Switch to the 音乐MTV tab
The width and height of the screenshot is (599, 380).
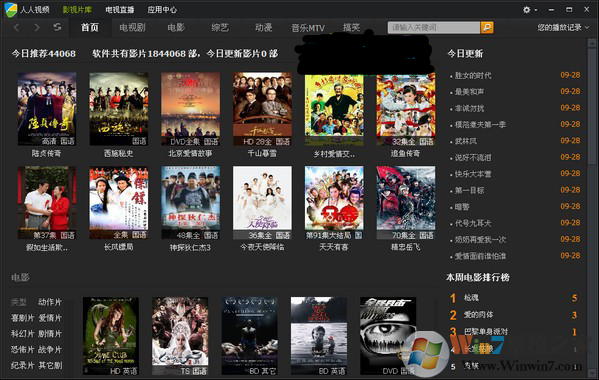point(308,28)
